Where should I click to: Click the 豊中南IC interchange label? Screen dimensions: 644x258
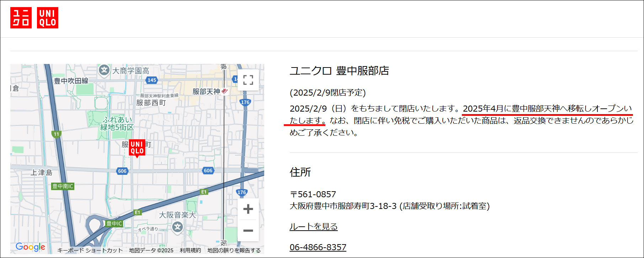click(x=63, y=186)
